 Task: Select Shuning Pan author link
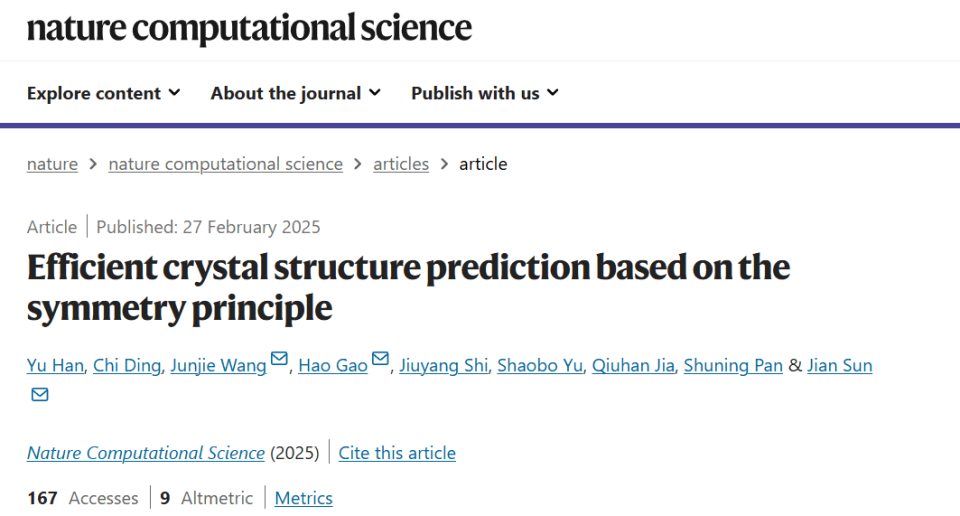click(x=733, y=365)
